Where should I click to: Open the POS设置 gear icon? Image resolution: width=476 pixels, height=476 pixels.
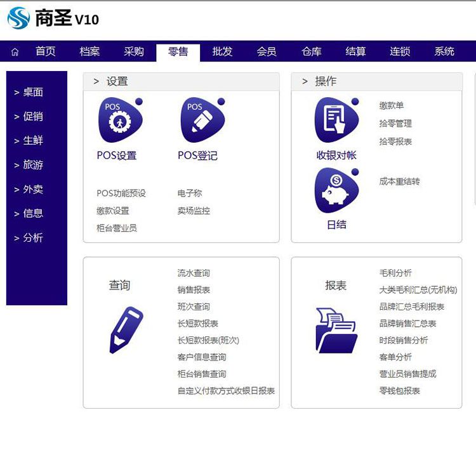[x=121, y=120]
